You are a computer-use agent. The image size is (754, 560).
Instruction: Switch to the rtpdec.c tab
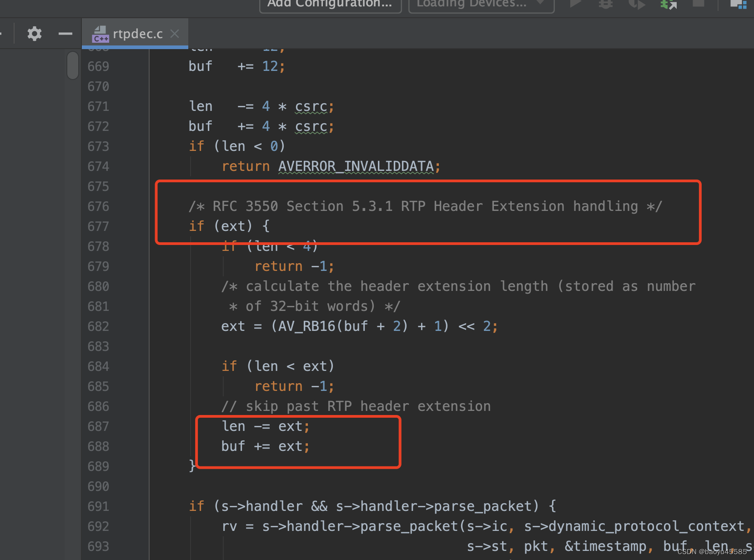tap(135, 34)
